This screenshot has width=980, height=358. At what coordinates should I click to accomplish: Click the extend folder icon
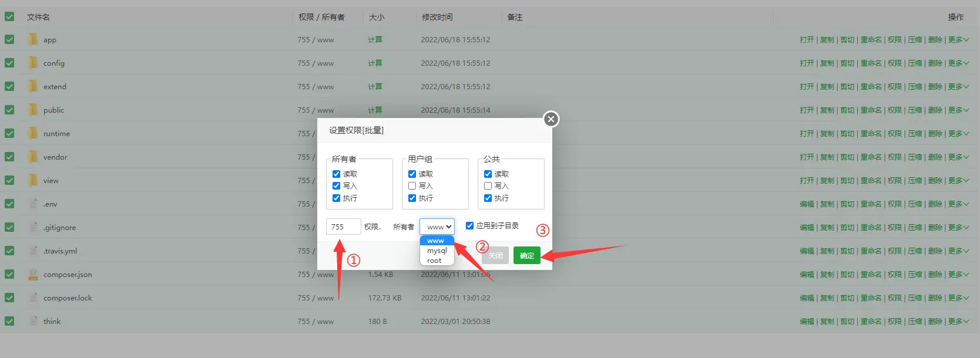pos(33,87)
